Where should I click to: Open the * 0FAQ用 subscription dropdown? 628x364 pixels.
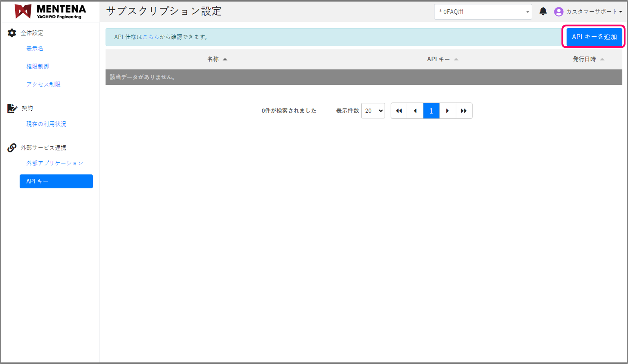tap(483, 12)
